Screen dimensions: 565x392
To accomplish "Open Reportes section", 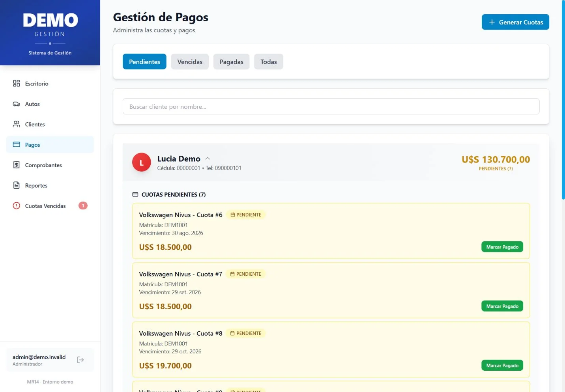I will point(50,185).
